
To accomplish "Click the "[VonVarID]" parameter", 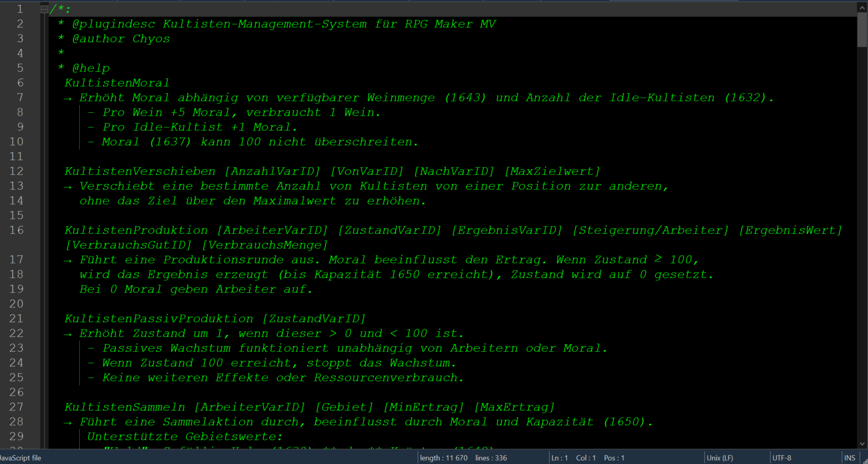I will (x=367, y=171).
